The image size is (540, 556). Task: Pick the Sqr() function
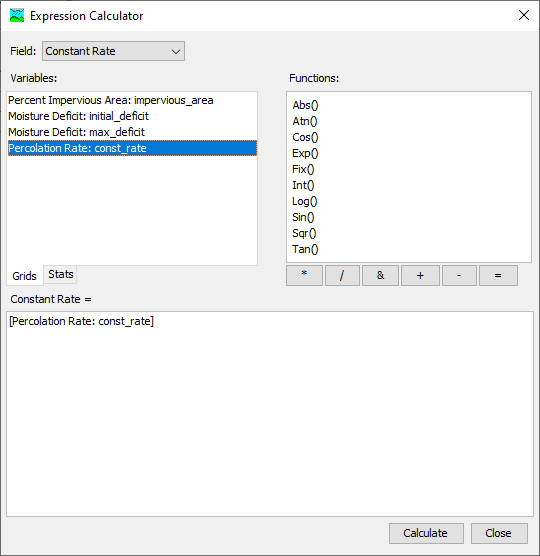tap(304, 233)
